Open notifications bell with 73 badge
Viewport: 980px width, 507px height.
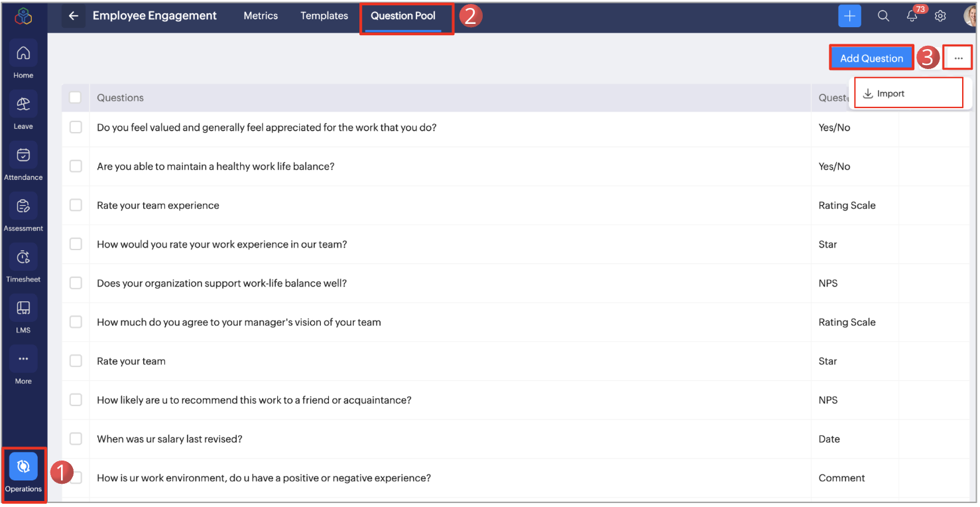[x=912, y=16]
